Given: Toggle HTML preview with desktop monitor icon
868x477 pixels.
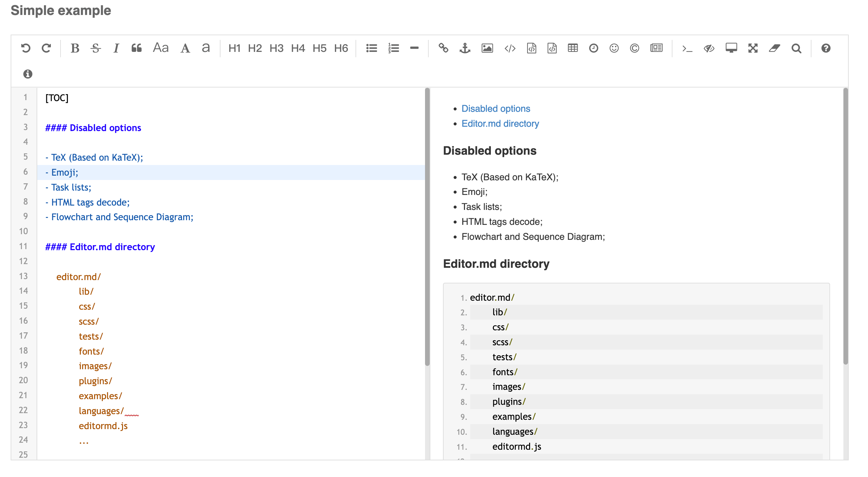Looking at the screenshot, I should tap(731, 48).
